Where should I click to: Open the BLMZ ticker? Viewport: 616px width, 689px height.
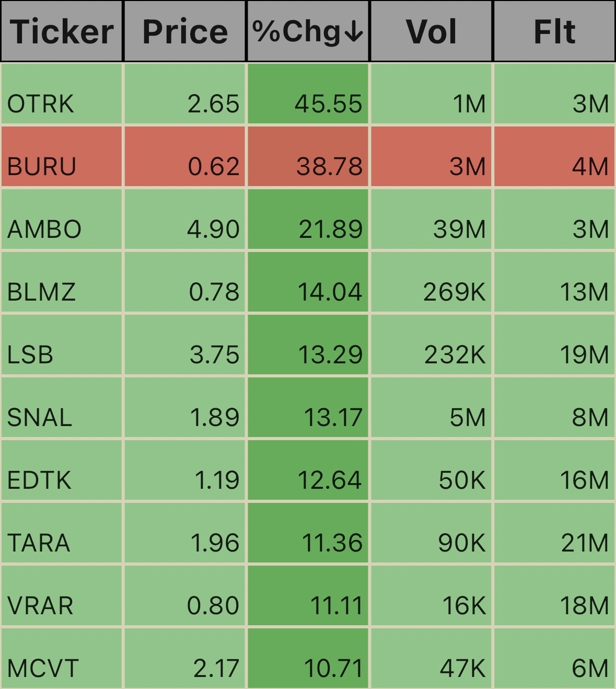coord(41,292)
